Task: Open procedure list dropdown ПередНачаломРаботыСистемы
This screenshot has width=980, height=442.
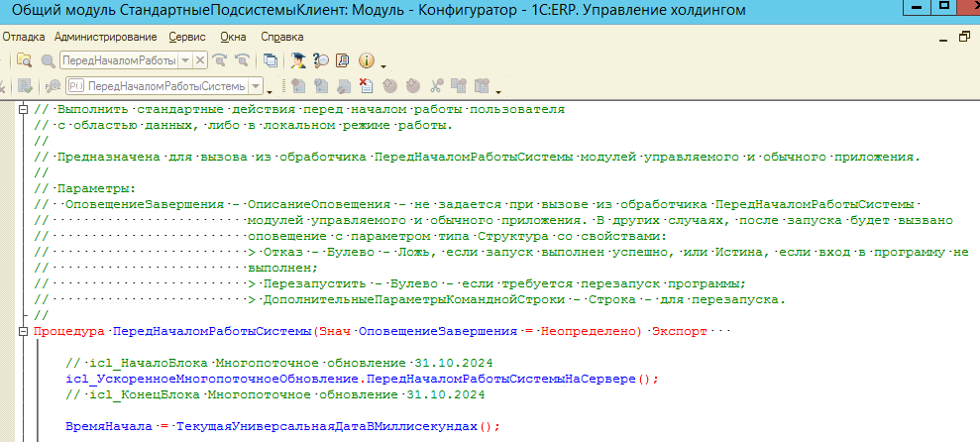Action: coord(257,85)
